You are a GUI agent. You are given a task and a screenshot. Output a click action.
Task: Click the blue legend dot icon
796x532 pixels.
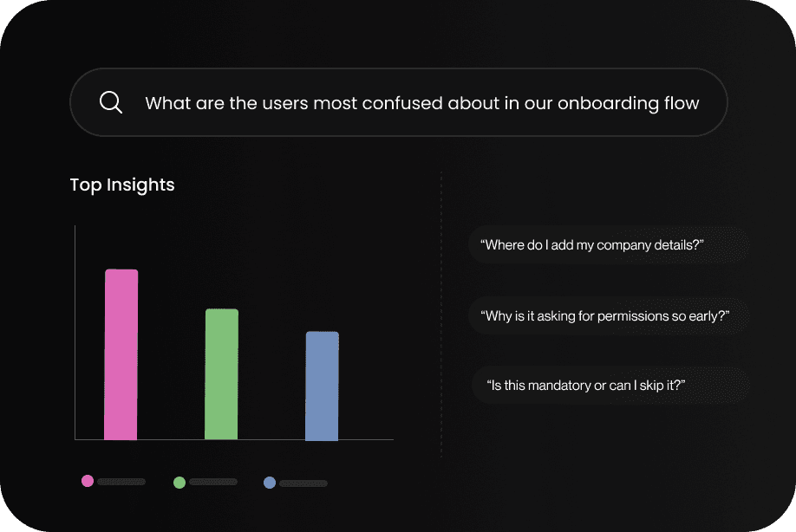pos(270,482)
